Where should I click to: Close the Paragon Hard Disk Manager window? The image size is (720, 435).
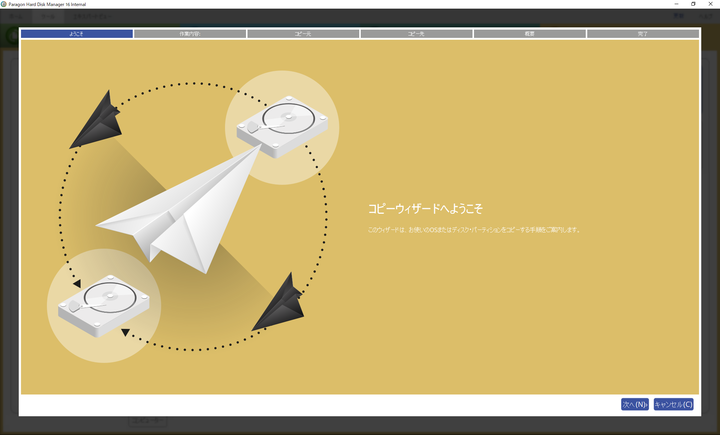(711, 4)
